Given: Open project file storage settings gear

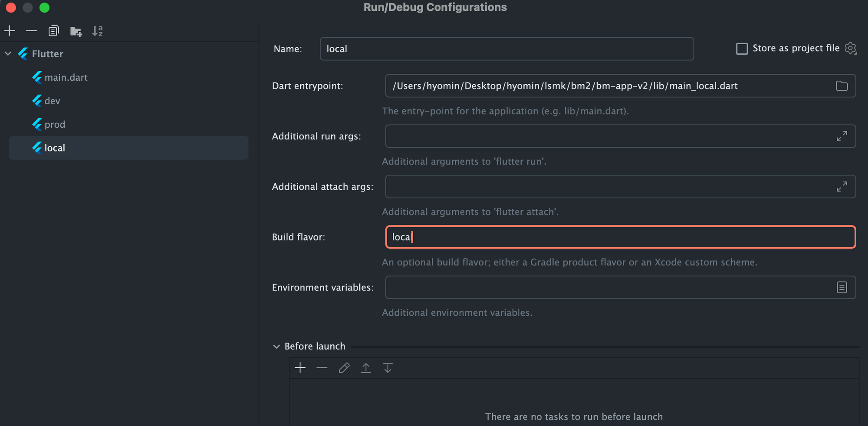Looking at the screenshot, I should pyautogui.click(x=851, y=48).
